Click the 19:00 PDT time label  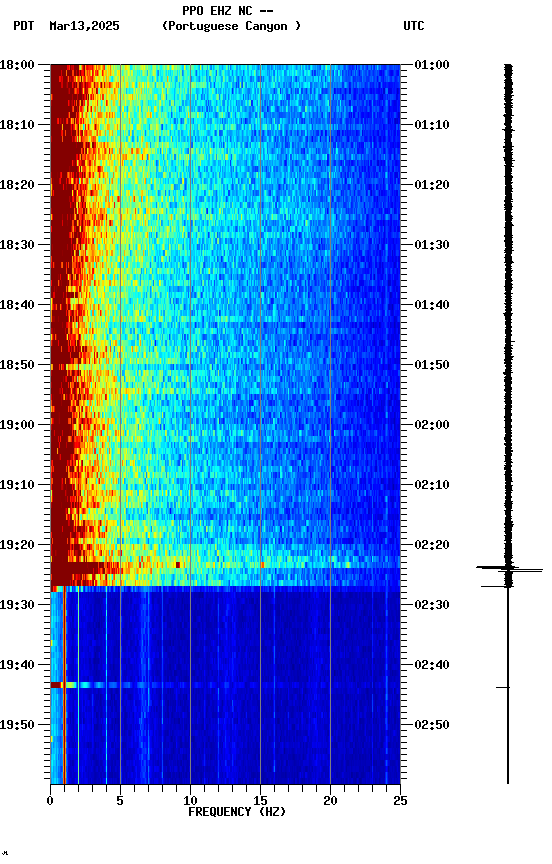point(17,425)
